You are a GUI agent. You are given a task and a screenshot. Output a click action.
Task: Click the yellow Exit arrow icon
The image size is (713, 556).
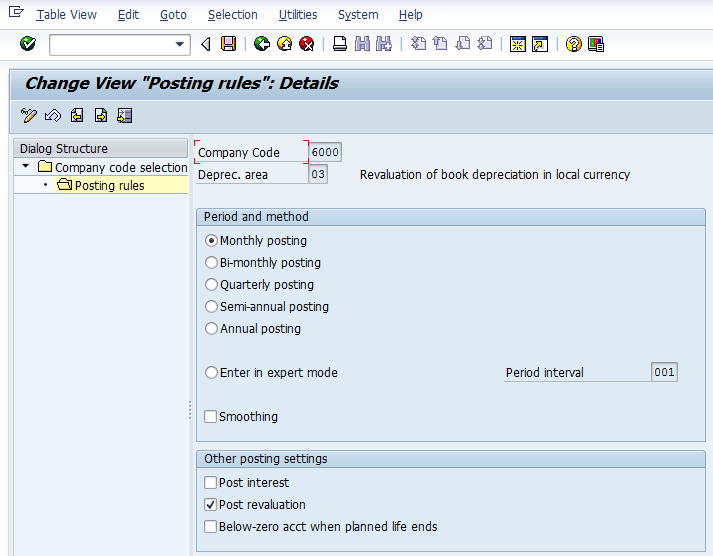point(285,44)
